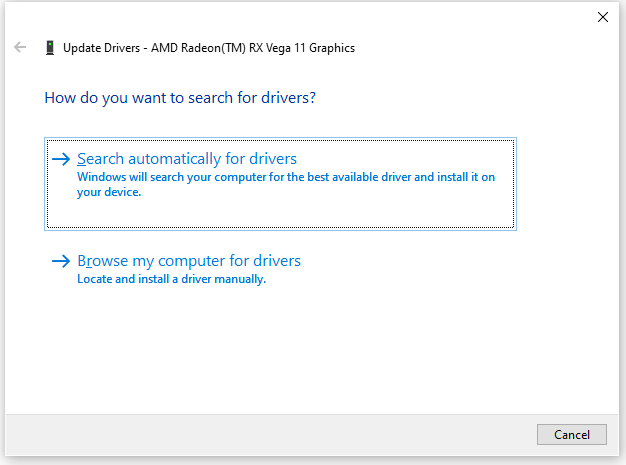Cancel the driver update wizard
Image resolution: width=626 pixels, height=465 pixels.
point(572,434)
